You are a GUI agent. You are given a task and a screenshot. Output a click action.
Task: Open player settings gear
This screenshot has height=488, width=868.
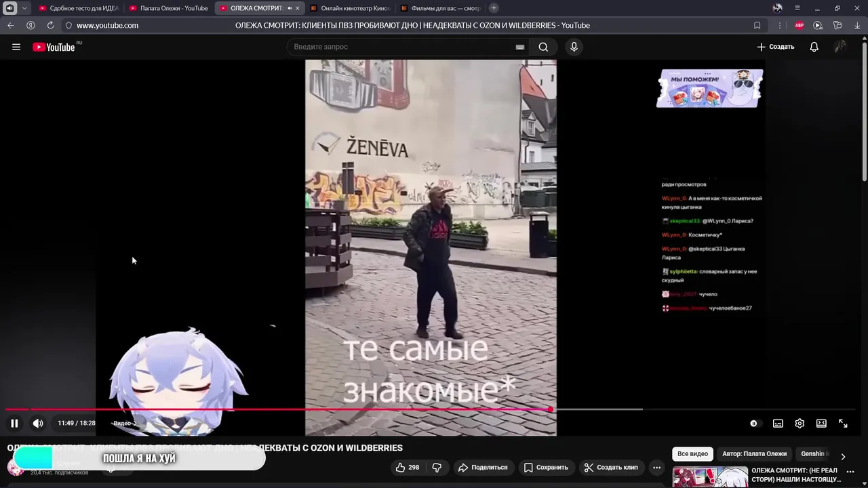(800, 423)
